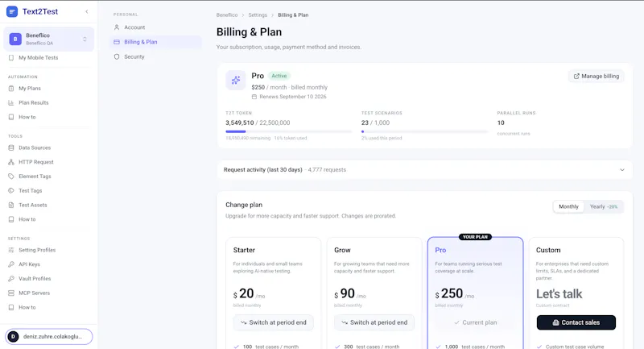Image resolution: width=644 pixels, height=349 pixels.
Task: Click the Manage billing button
Action: point(596,76)
